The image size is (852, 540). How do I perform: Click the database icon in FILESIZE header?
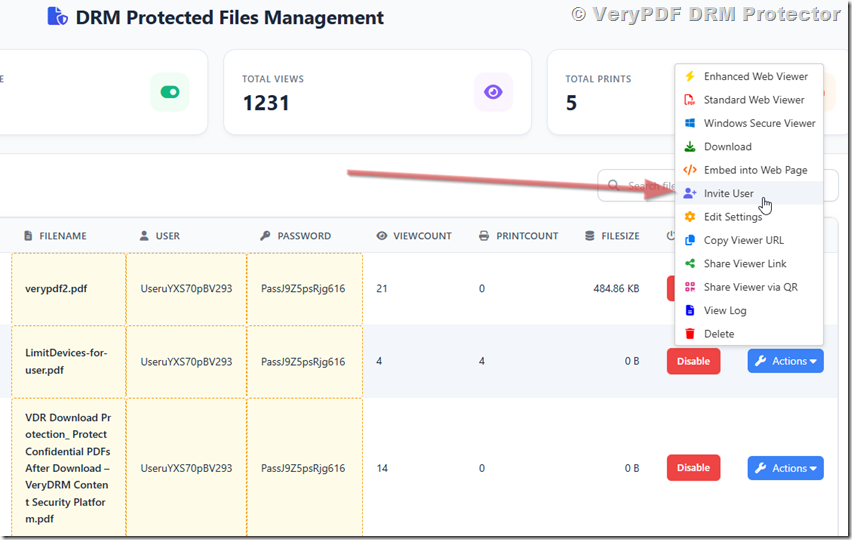pos(590,236)
